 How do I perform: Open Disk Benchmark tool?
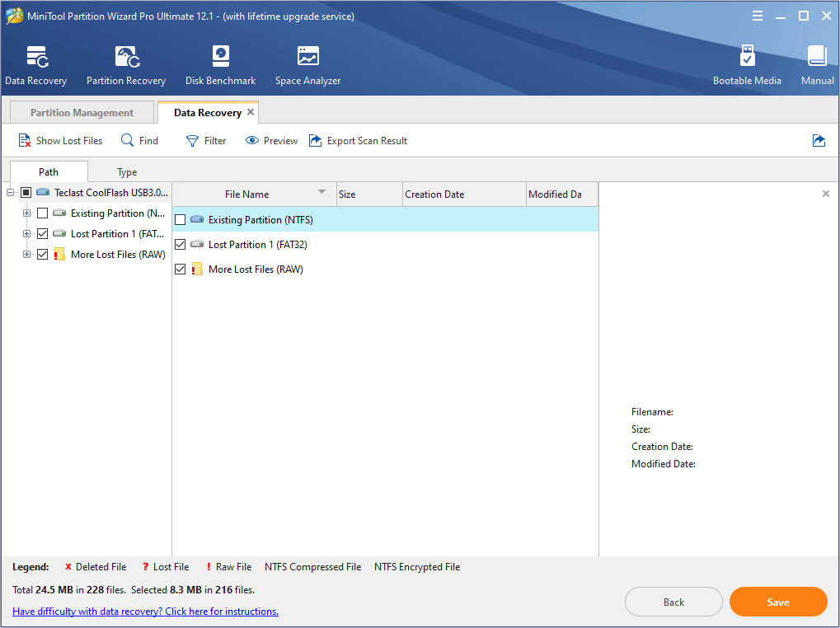(x=220, y=65)
